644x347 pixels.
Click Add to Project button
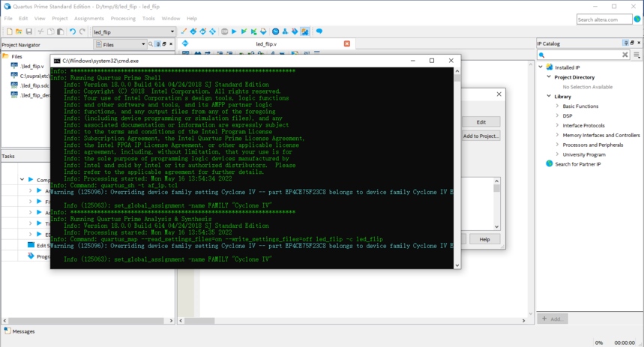tap(481, 136)
